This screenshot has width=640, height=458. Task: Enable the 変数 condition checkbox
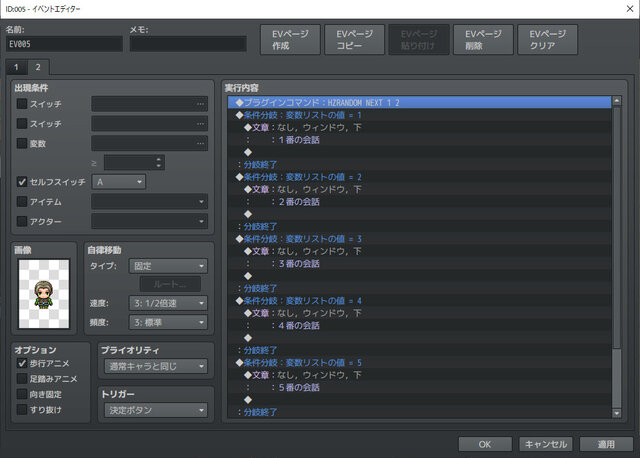[x=22, y=143]
